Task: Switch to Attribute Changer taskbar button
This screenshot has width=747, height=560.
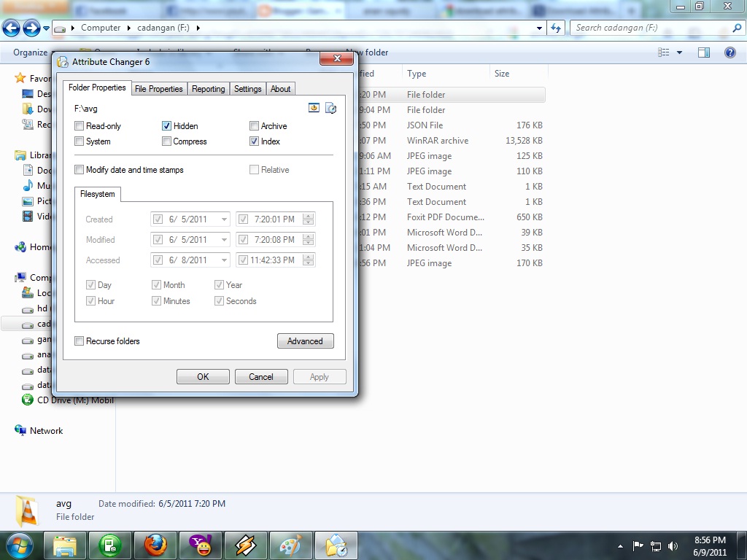Action: [336, 545]
